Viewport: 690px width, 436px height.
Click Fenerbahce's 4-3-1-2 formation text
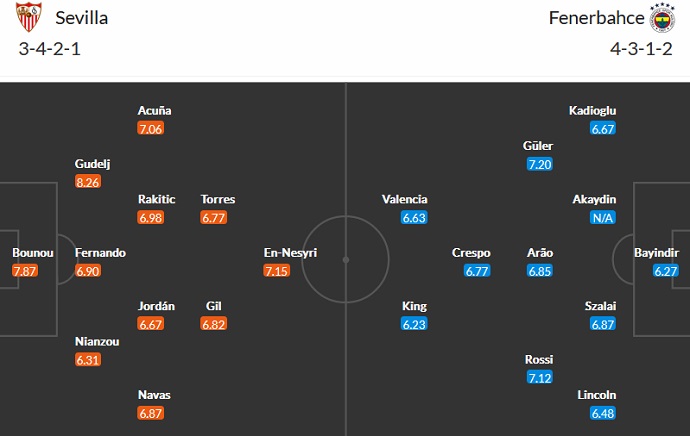[644, 49]
